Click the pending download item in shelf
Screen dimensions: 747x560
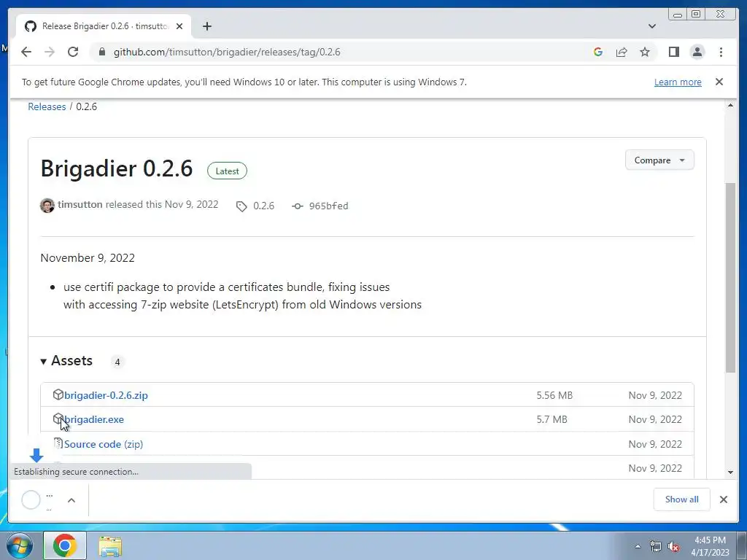pyautogui.click(x=38, y=500)
